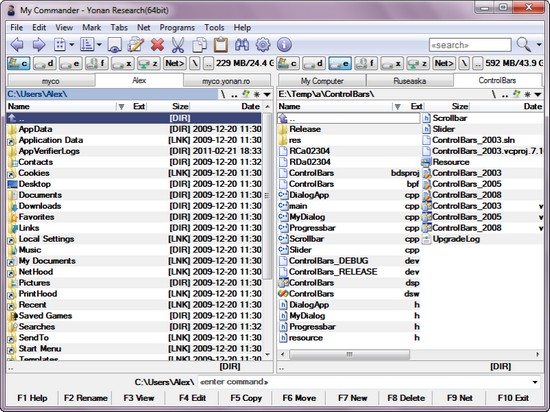Click the blue info icon
The width and height of the screenshot is (550, 412).
(284, 45)
